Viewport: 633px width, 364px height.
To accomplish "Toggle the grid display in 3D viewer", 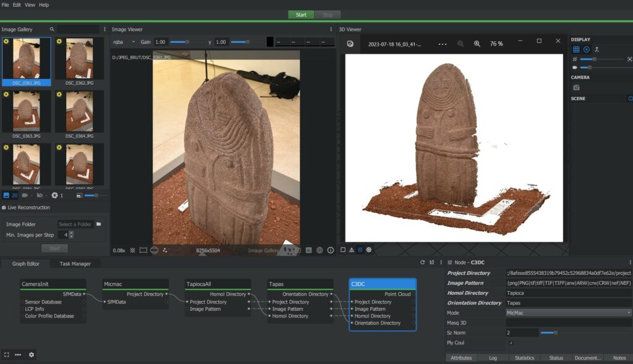I will [576, 49].
